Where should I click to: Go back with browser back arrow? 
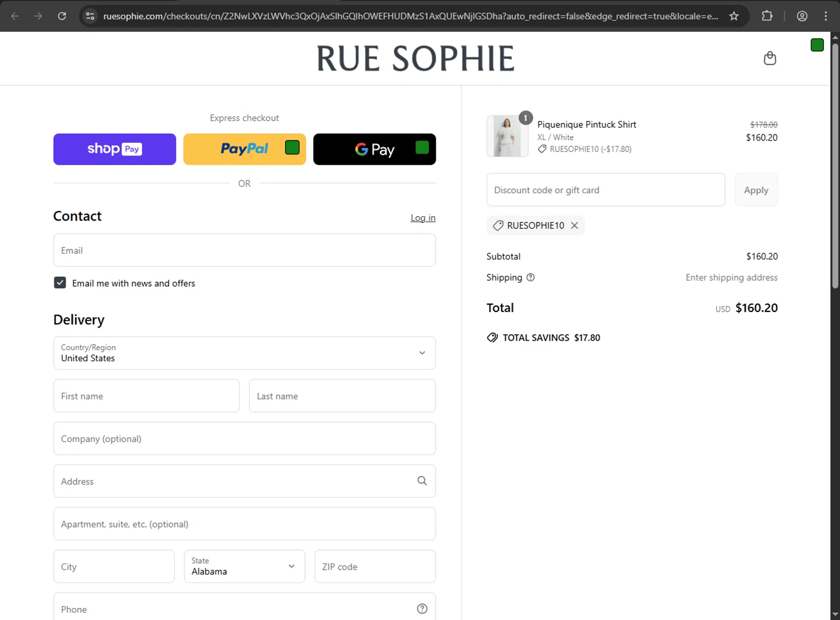(15, 16)
